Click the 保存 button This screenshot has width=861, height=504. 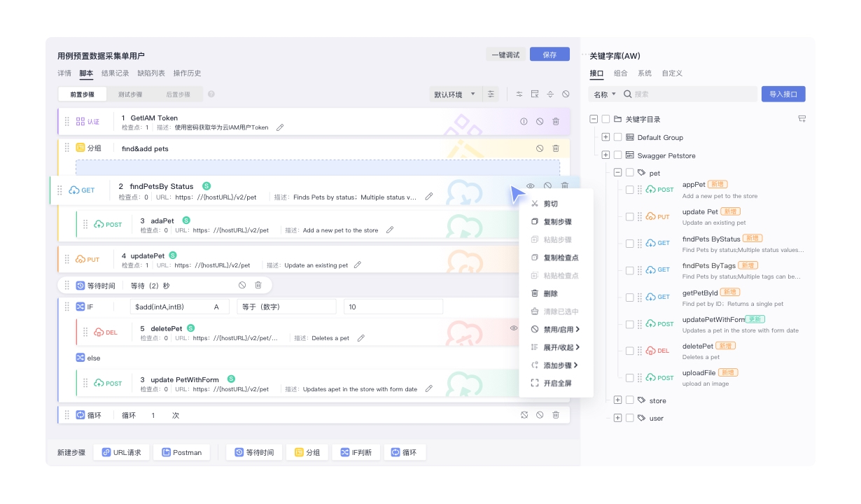pyautogui.click(x=549, y=55)
